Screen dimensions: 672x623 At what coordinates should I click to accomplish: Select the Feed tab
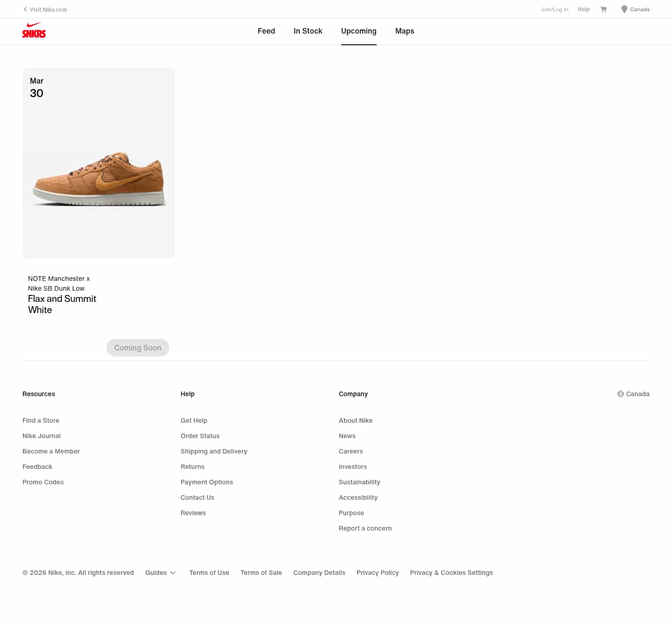[x=266, y=31]
